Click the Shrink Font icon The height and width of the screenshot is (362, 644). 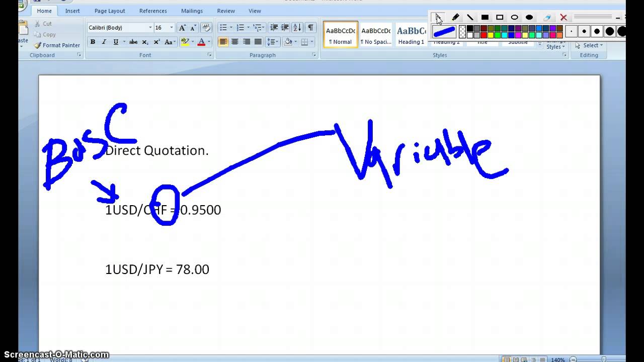tap(194, 28)
